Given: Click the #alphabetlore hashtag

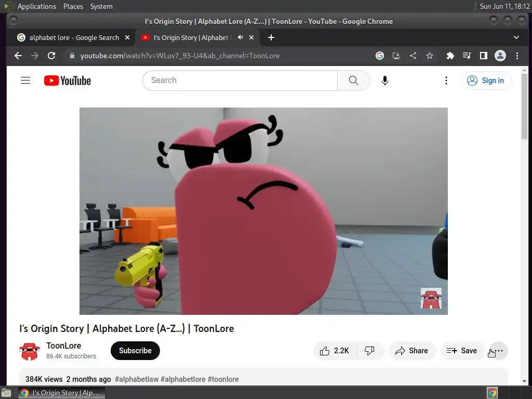Looking at the screenshot, I should [x=183, y=379].
